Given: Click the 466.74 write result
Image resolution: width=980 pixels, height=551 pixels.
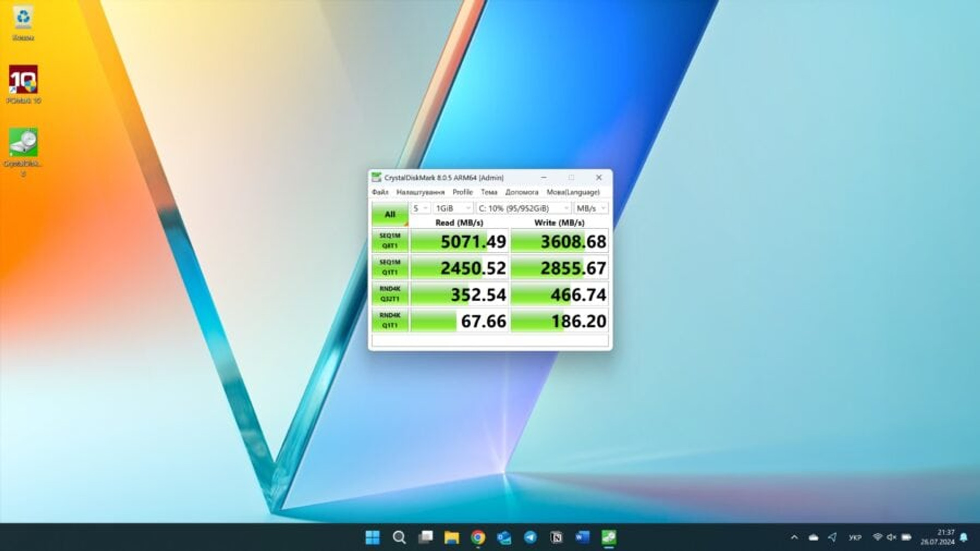Looking at the screenshot, I should (x=559, y=294).
